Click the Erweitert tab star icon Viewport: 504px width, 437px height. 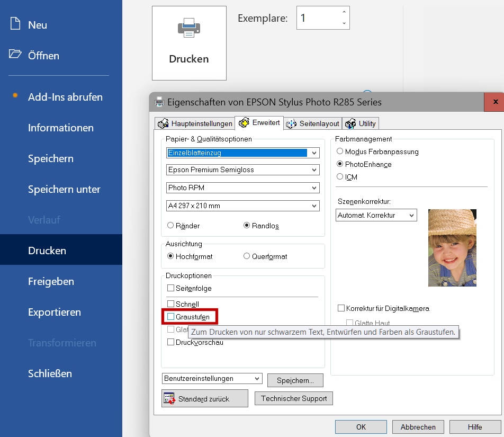coord(244,122)
